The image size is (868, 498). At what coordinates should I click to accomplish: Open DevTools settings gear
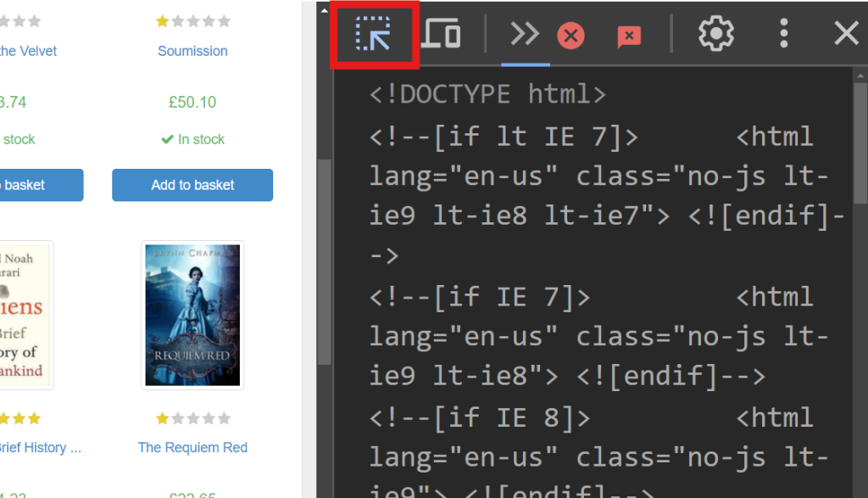[x=715, y=34]
